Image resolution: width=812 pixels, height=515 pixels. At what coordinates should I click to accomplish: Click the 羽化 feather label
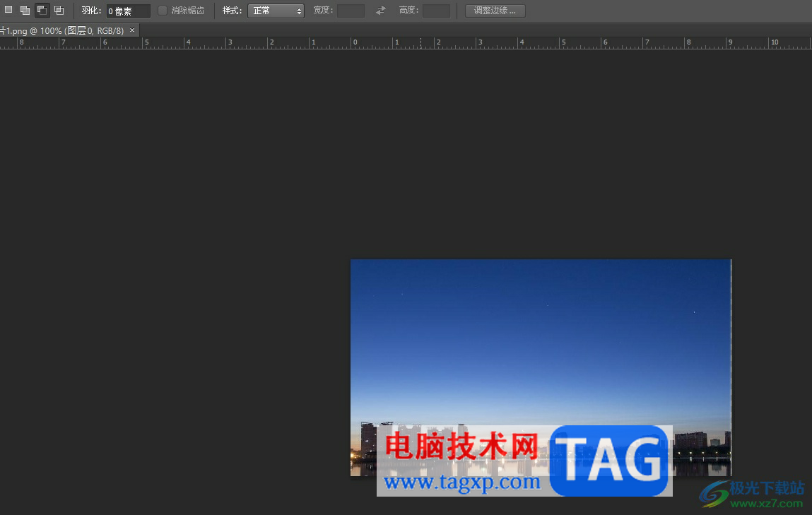click(91, 11)
